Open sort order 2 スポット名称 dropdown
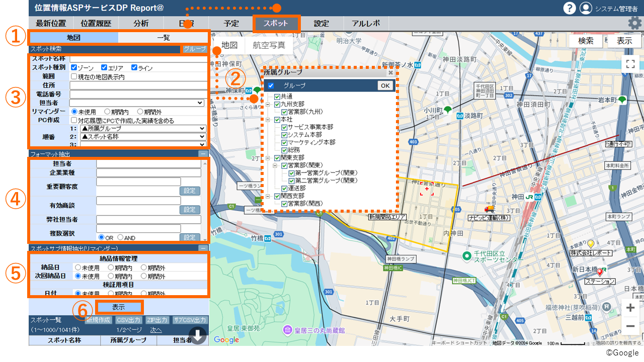This screenshot has width=644, height=362. point(143,136)
